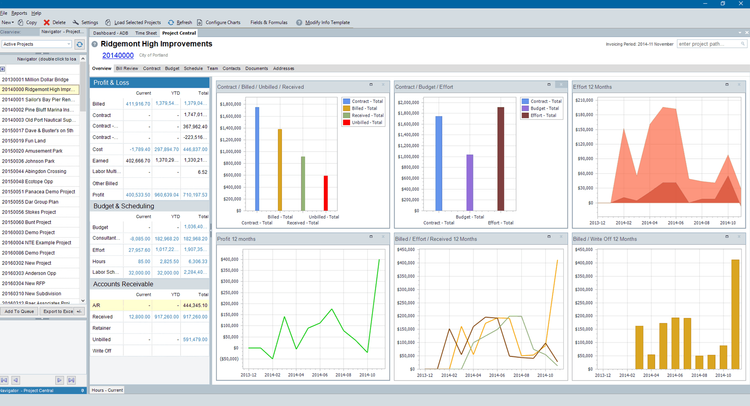Go to first record in navigator
Image resolution: width=750 pixels, height=406 pixels.
click(4, 380)
